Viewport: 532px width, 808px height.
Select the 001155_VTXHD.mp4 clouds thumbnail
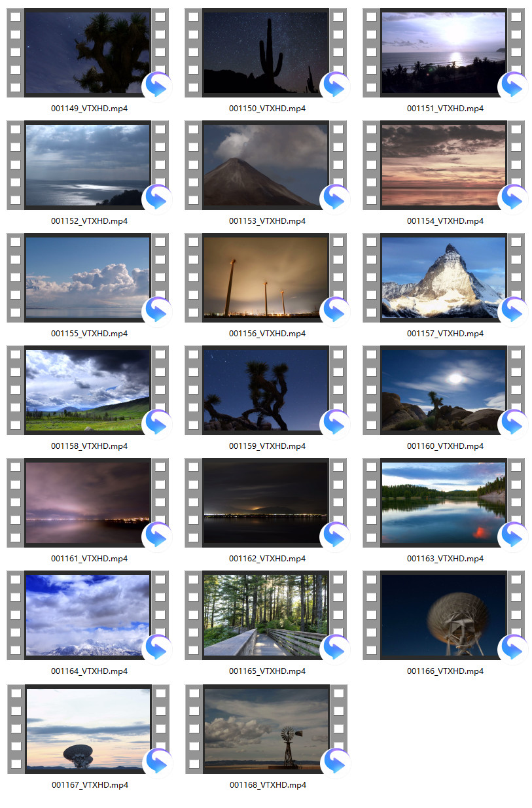pos(88,277)
